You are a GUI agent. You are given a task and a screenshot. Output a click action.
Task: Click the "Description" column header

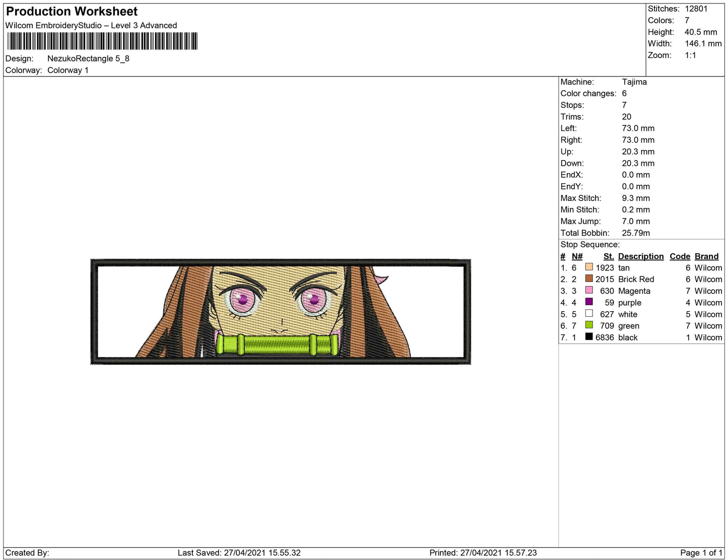tap(641, 256)
